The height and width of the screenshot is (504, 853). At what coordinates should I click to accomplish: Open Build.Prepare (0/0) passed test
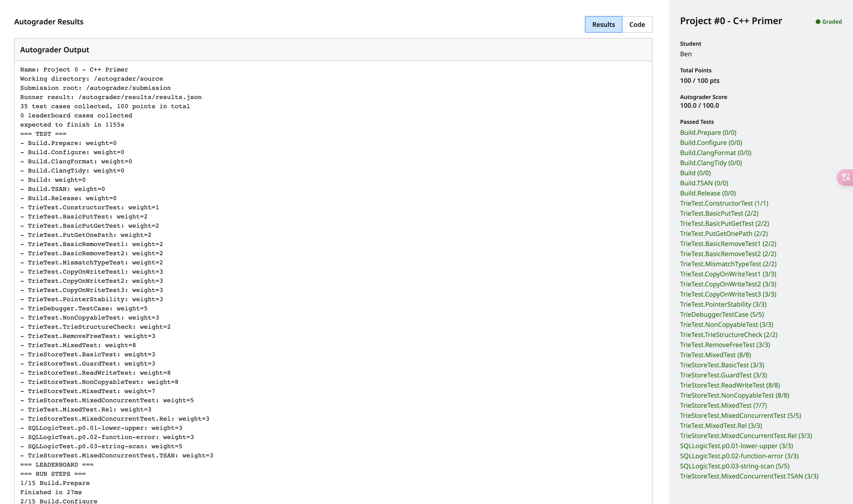pos(708,133)
